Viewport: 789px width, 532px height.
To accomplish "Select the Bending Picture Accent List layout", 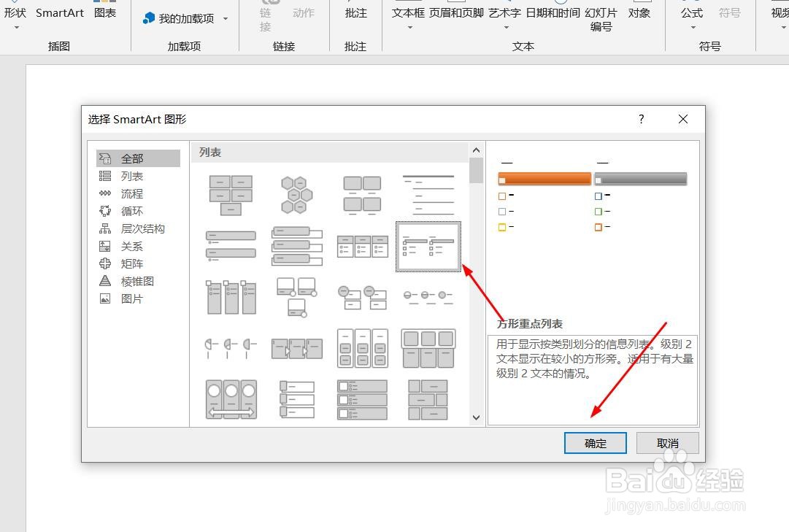I will [x=296, y=298].
